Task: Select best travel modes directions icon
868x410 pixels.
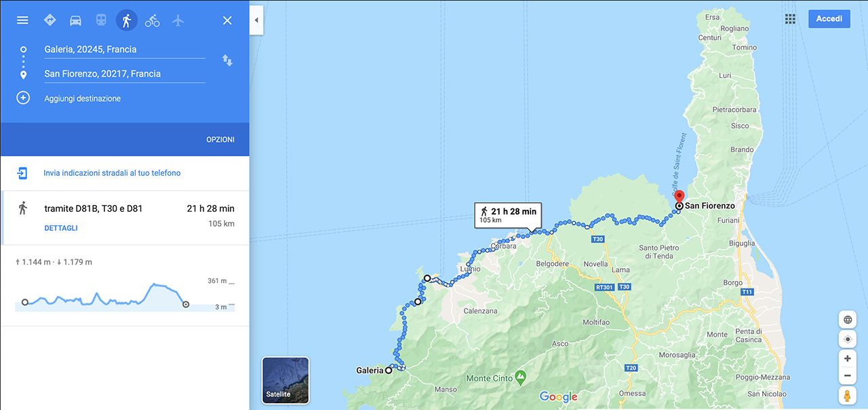Action: [x=50, y=20]
